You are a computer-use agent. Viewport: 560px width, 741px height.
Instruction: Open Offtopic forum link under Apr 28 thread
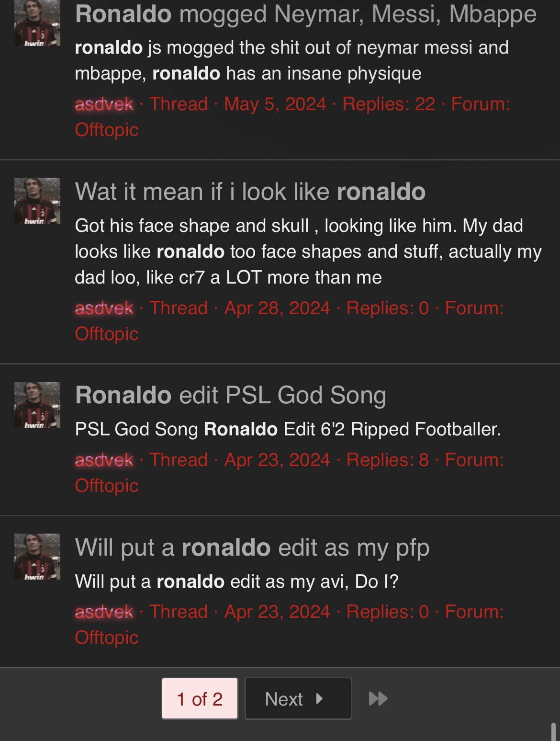click(x=106, y=334)
